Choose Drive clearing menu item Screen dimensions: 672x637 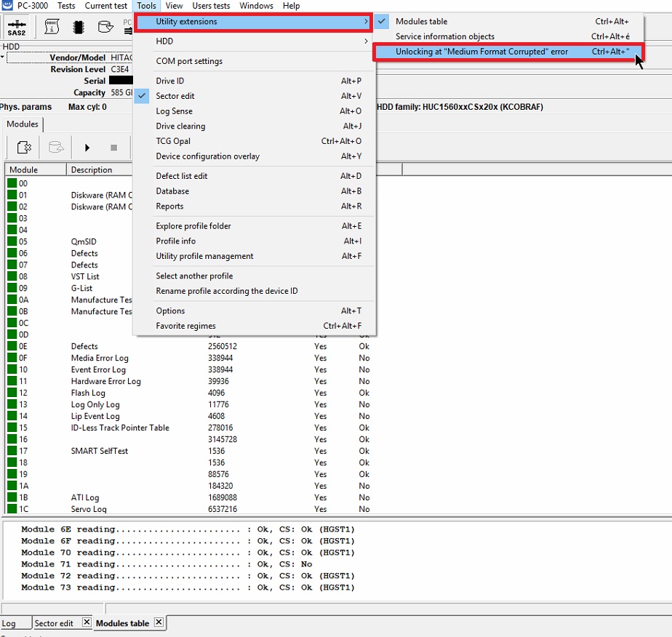[x=255, y=126]
